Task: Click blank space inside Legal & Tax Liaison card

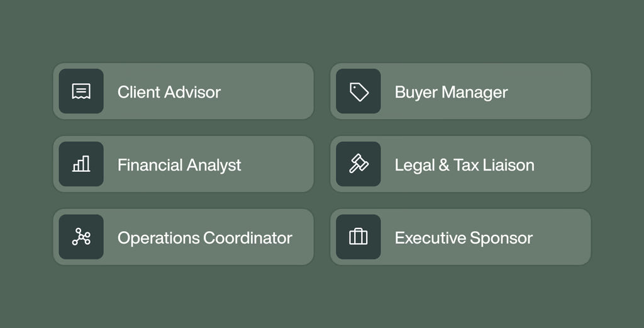Action: click(563, 164)
